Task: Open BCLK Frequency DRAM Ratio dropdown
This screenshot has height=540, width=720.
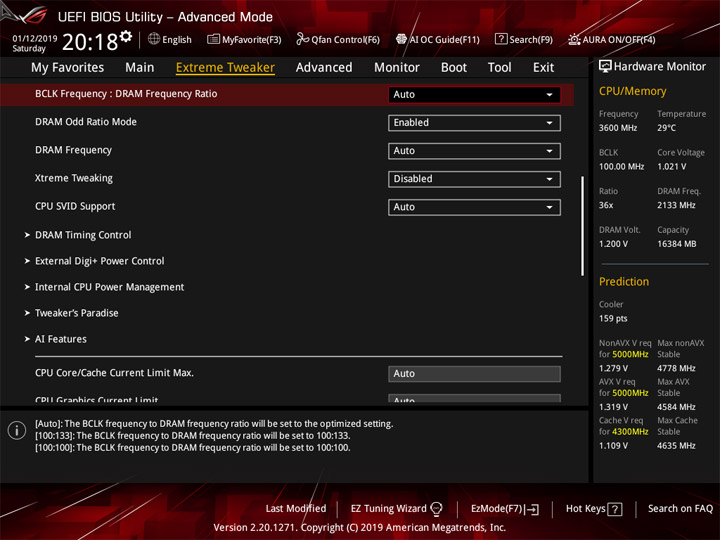Action: coord(474,95)
